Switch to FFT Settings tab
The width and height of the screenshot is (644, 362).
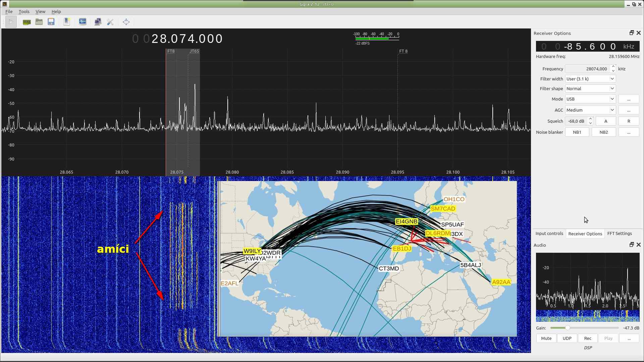620,234
